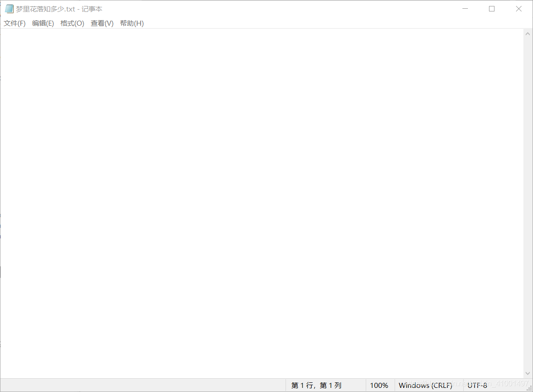Click the status bar area
533x392 pixels.
tap(183, 385)
